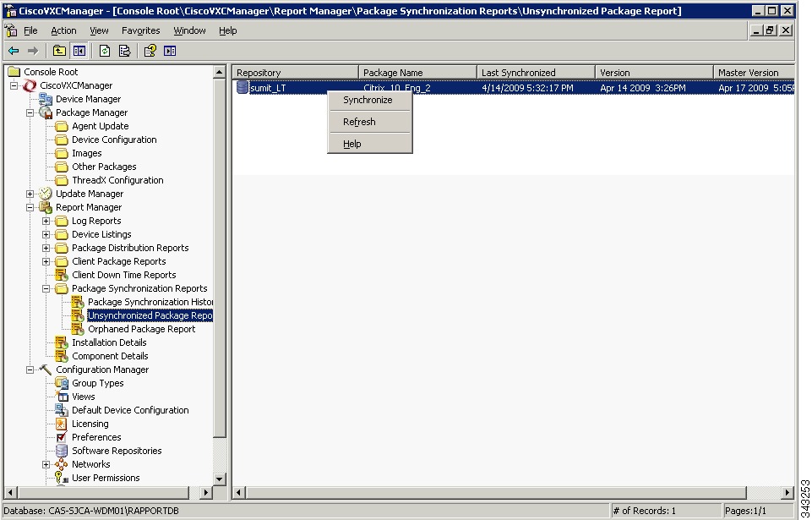
Task: Sort by the Repository column header
Action: (x=295, y=73)
